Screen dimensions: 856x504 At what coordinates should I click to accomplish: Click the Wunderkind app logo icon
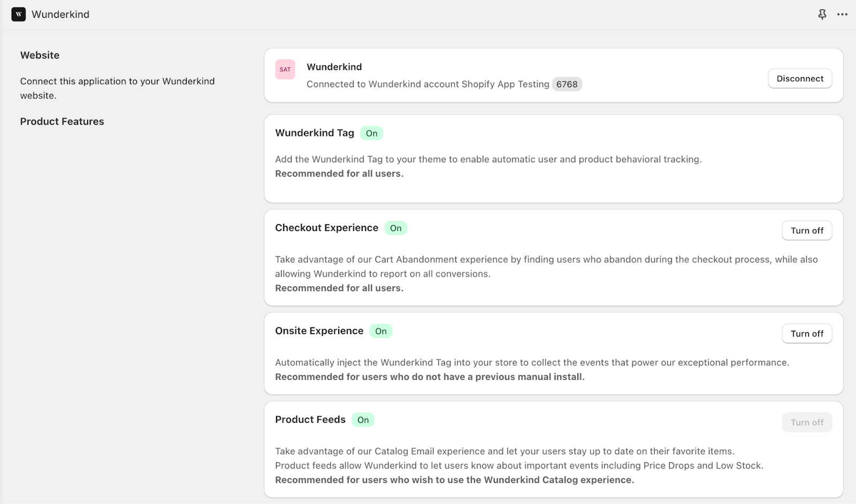click(19, 14)
